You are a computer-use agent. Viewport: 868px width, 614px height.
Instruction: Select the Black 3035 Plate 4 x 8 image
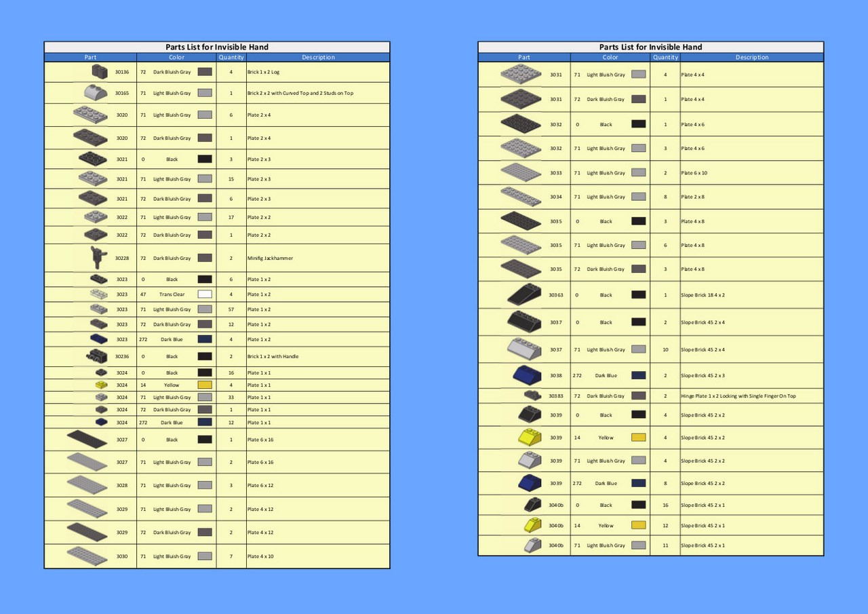[x=521, y=220]
